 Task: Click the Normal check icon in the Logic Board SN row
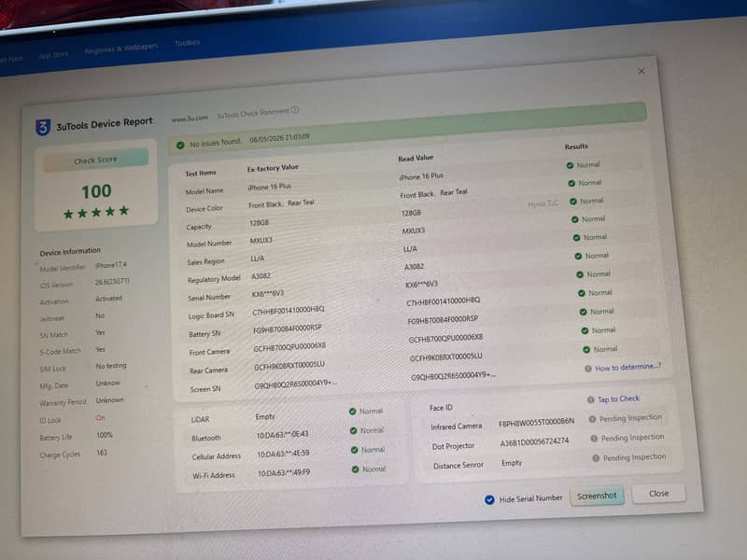(581, 293)
